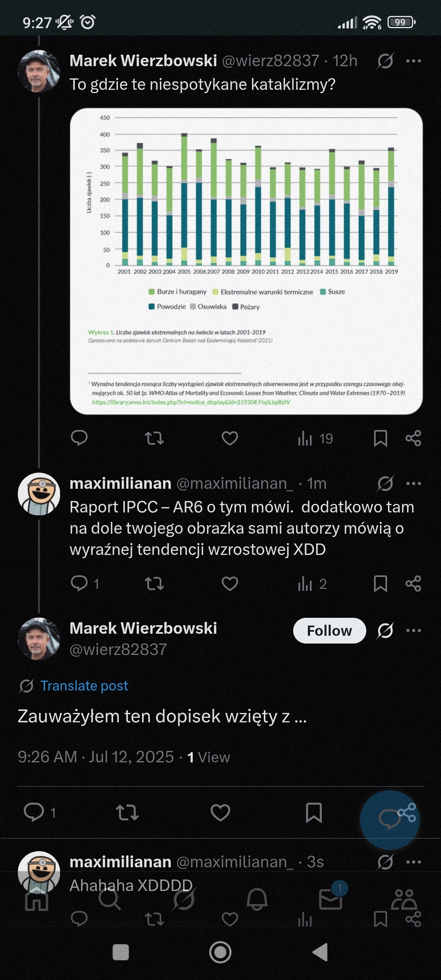The image size is (441, 980).
Task: Share maximilianan's IPCC reply
Action: (413, 584)
